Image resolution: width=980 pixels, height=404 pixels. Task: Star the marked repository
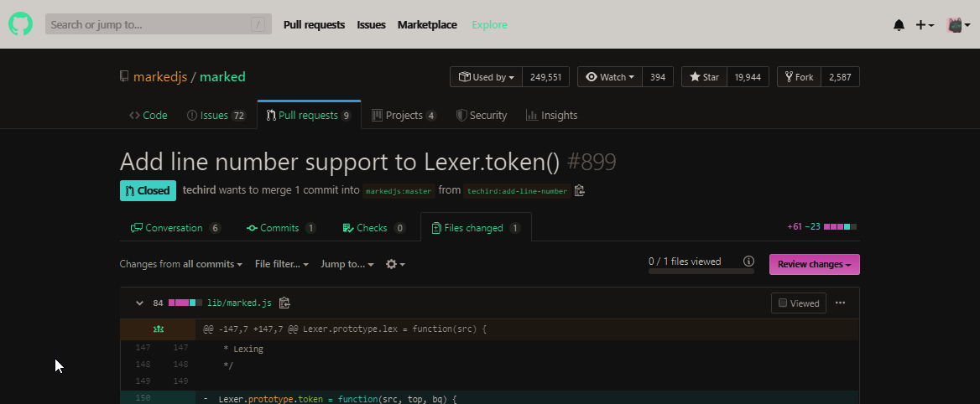[704, 77]
